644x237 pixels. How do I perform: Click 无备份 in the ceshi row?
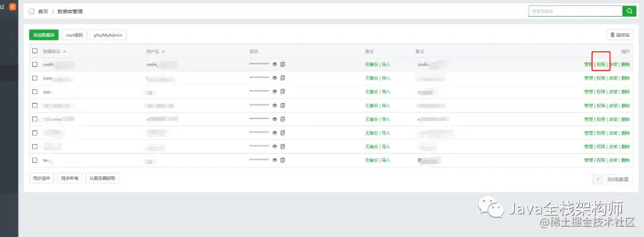(371, 64)
